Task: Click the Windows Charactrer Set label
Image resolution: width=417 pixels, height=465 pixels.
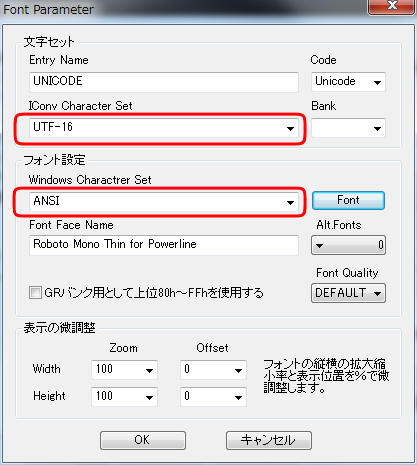Action: 90,180
